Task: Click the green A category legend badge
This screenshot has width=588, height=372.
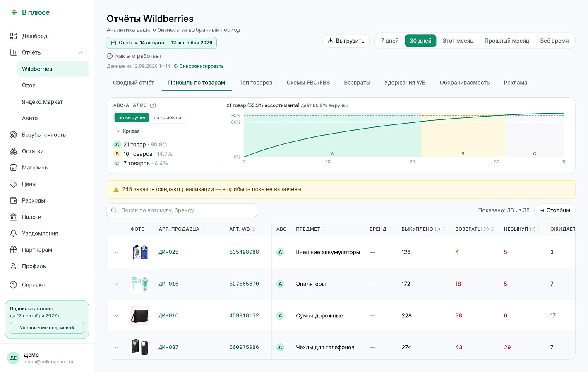Action: point(117,145)
